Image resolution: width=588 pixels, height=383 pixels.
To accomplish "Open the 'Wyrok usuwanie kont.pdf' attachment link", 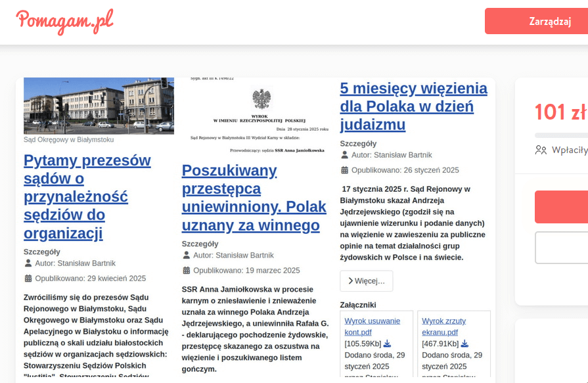I will coord(373,327).
